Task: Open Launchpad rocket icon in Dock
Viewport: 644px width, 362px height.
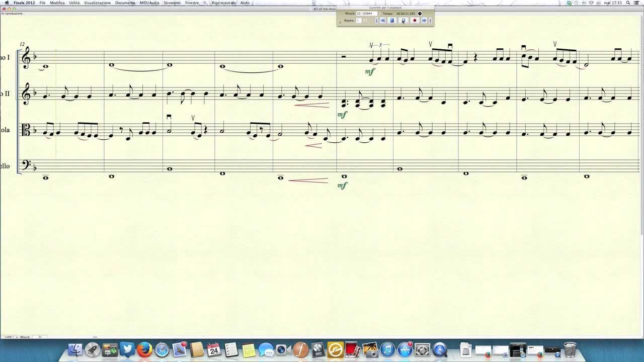Action: pos(93,349)
